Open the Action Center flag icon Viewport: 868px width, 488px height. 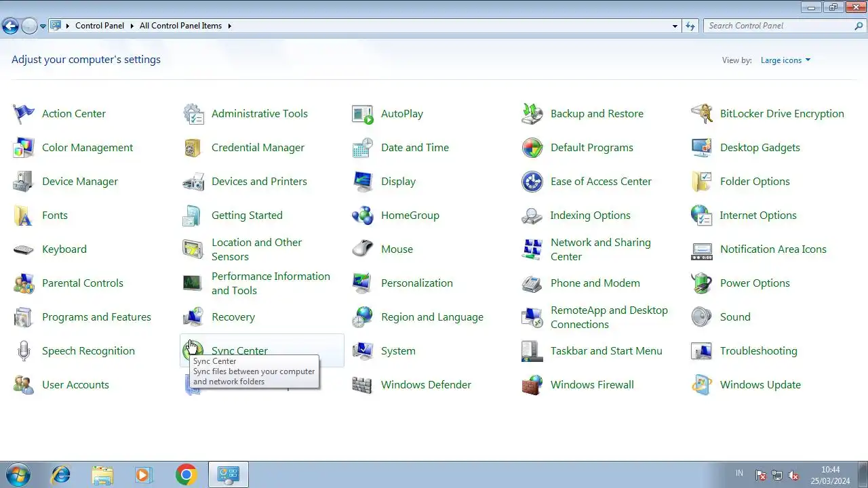(24, 114)
